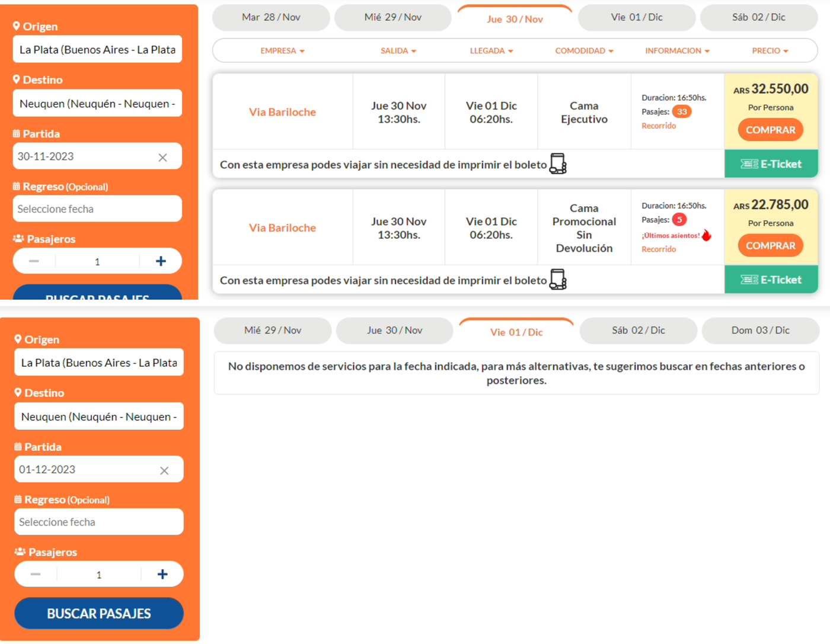Sort results by EMPRESA dropdown
830x644 pixels.
click(x=282, y=51)
